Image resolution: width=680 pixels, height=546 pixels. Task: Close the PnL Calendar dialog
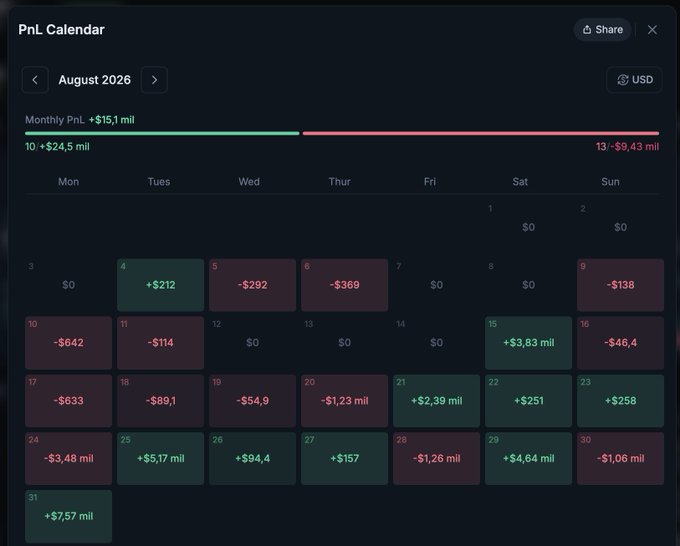pyautogui.click(x=652, y=29)
